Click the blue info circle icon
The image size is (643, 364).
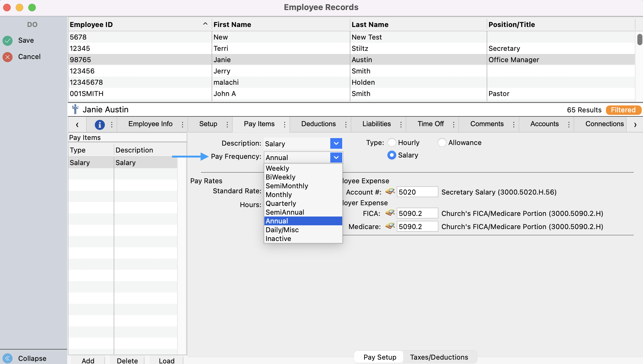click(100, 125)
